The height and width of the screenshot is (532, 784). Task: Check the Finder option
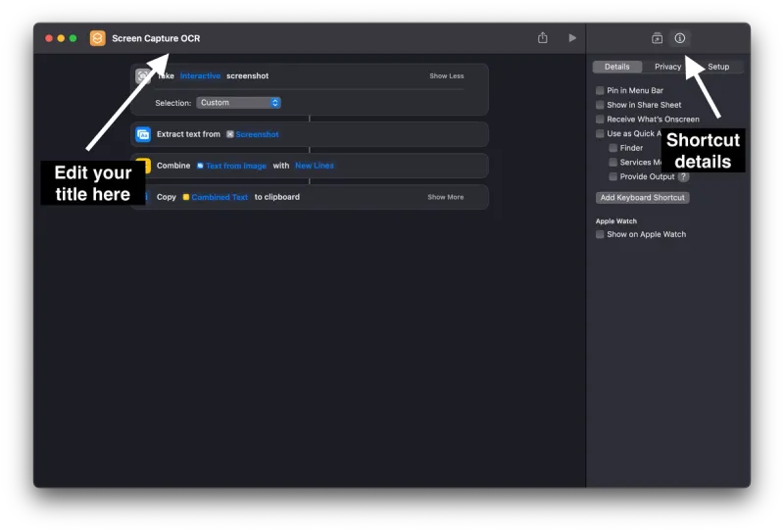pyautogui.click(x=613, y=148)
